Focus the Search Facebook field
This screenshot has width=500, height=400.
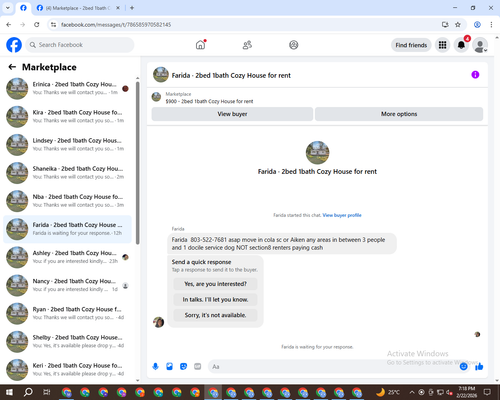[x=80, y=45]
